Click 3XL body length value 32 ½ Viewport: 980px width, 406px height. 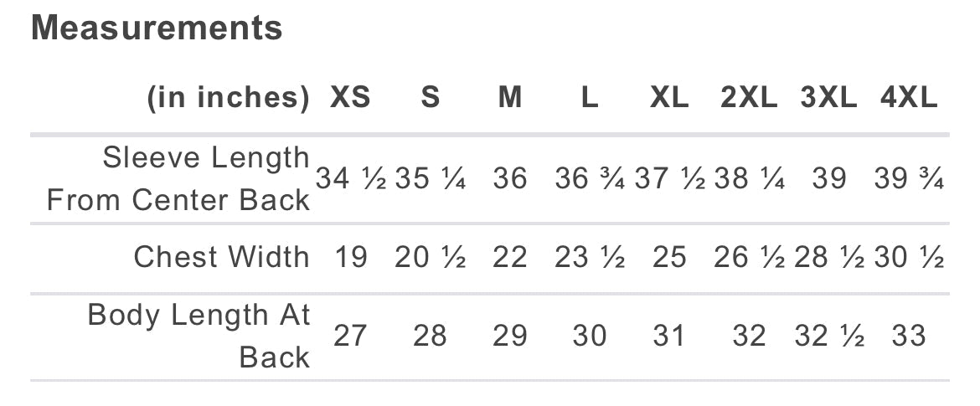point(829,337)
